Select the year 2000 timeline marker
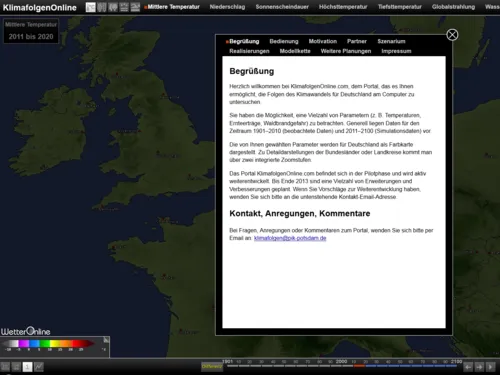 point(341,361)
